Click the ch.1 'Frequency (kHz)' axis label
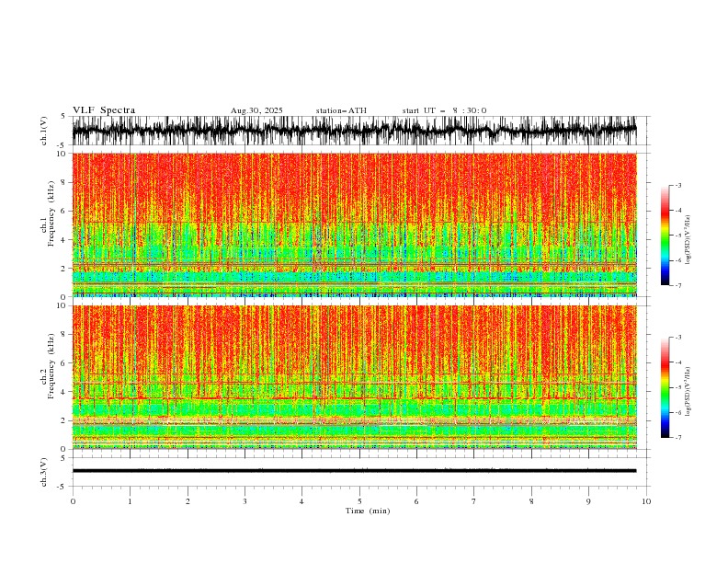Viewport: 728px width, 563px height. pos(51,213)
